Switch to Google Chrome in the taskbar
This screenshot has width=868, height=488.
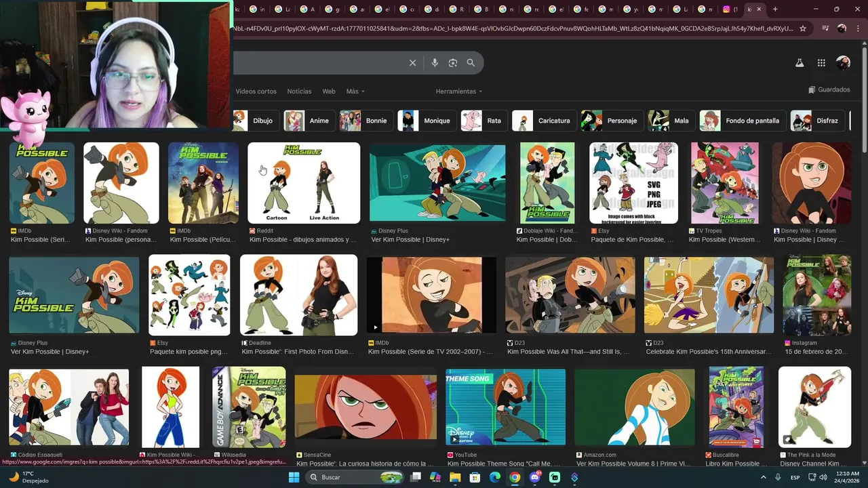coord(515,477)
